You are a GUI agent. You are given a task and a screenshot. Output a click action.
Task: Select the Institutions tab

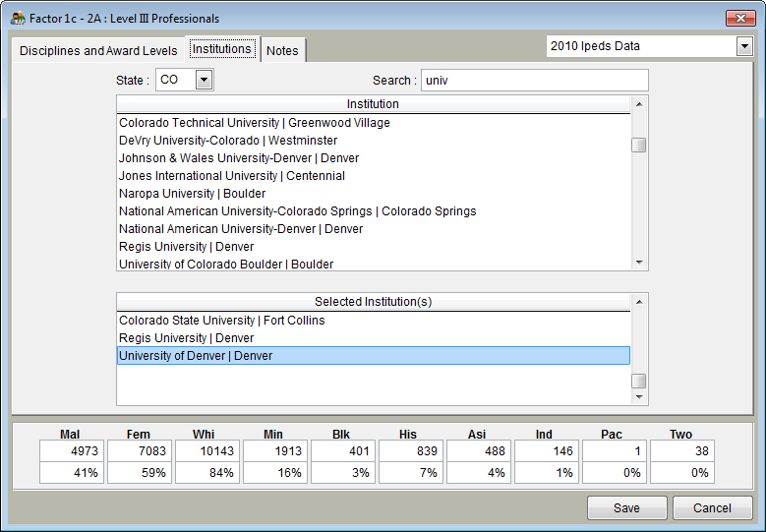click(x=222, y=49)
